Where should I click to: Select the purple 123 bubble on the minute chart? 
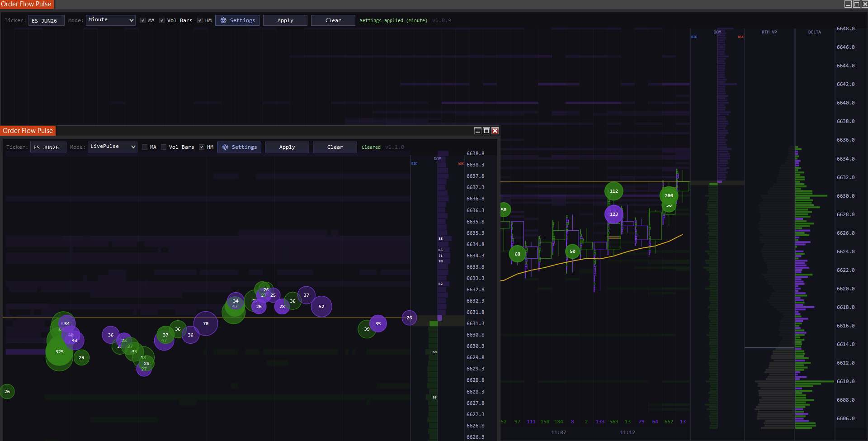613,214
